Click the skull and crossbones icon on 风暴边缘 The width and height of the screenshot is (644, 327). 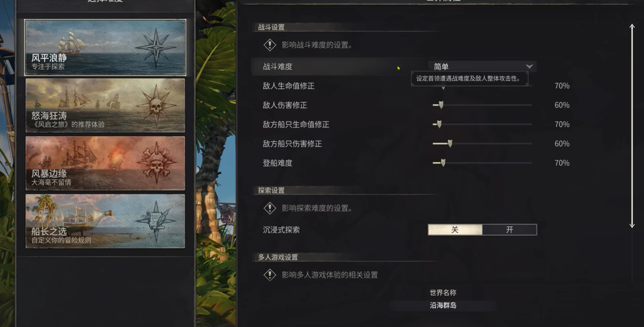(156, 163)
